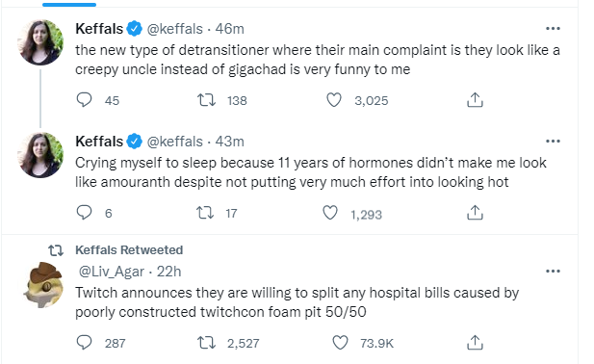Open more options for the 22h tweet
Image resolution: width=594 pixels, height=364 pixels.
point(553,272)
